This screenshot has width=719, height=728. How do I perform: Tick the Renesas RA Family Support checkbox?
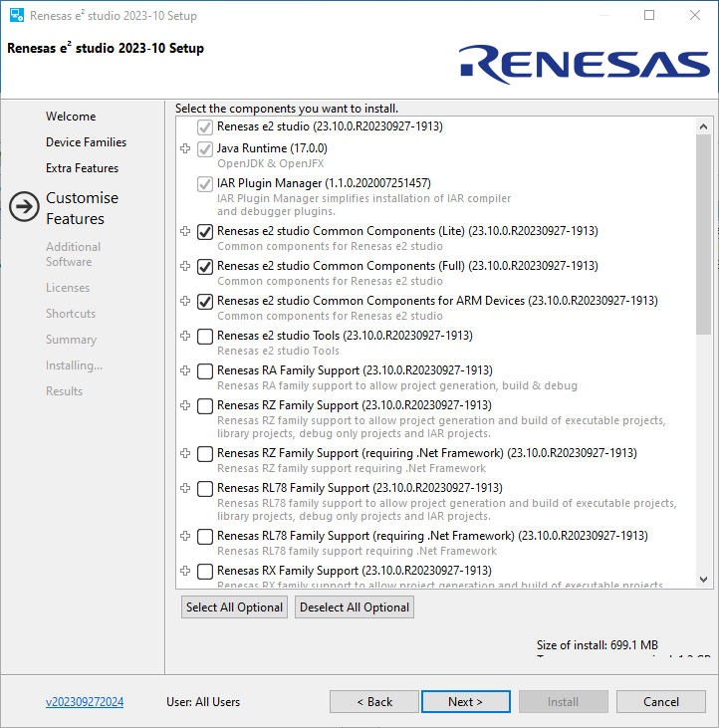tap(205, 371)
